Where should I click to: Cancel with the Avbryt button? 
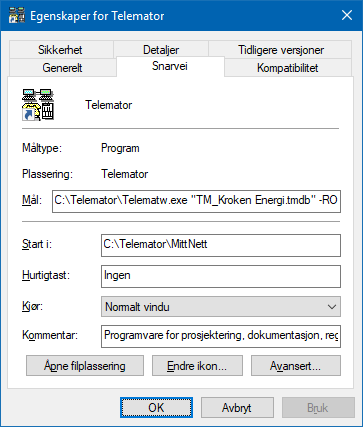coord(237,407)
